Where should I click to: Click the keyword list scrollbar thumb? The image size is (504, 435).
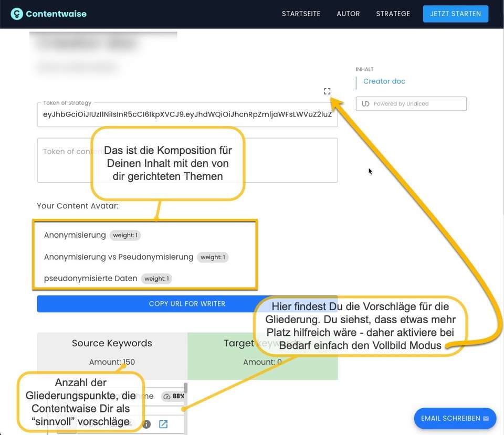[185, 388]
